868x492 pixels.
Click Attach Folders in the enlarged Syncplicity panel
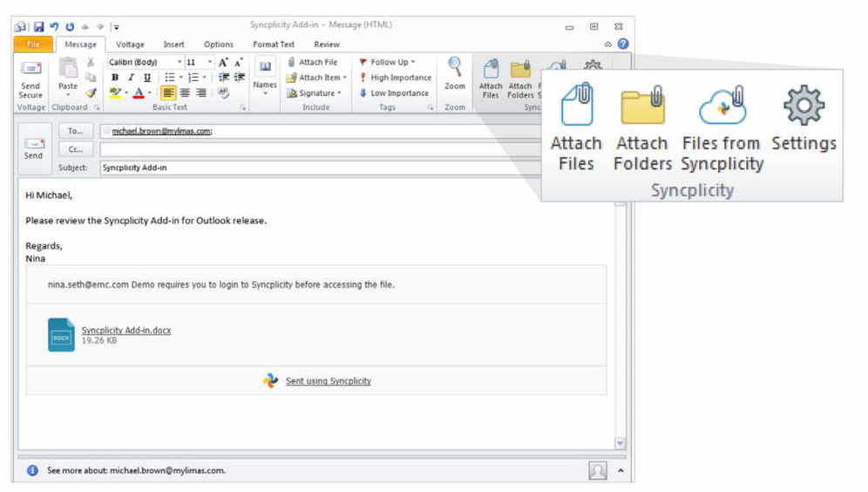click(642, 128)
